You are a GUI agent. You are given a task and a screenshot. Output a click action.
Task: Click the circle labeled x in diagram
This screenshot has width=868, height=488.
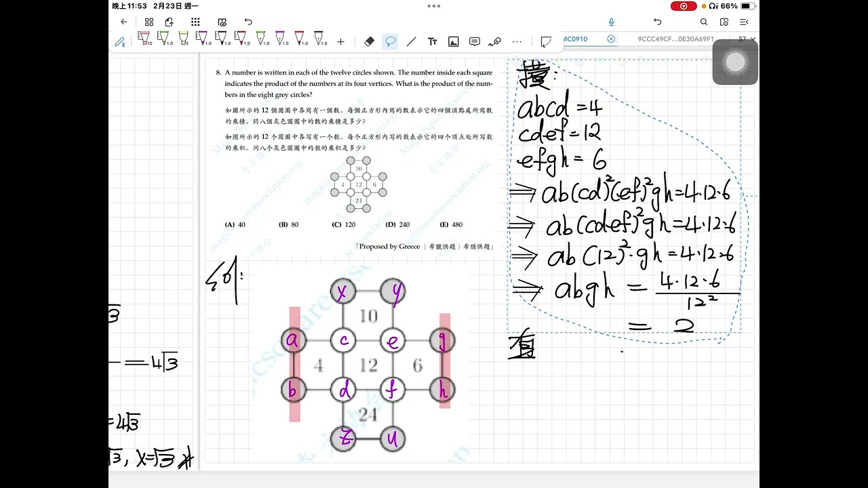(x=343, y=291)
